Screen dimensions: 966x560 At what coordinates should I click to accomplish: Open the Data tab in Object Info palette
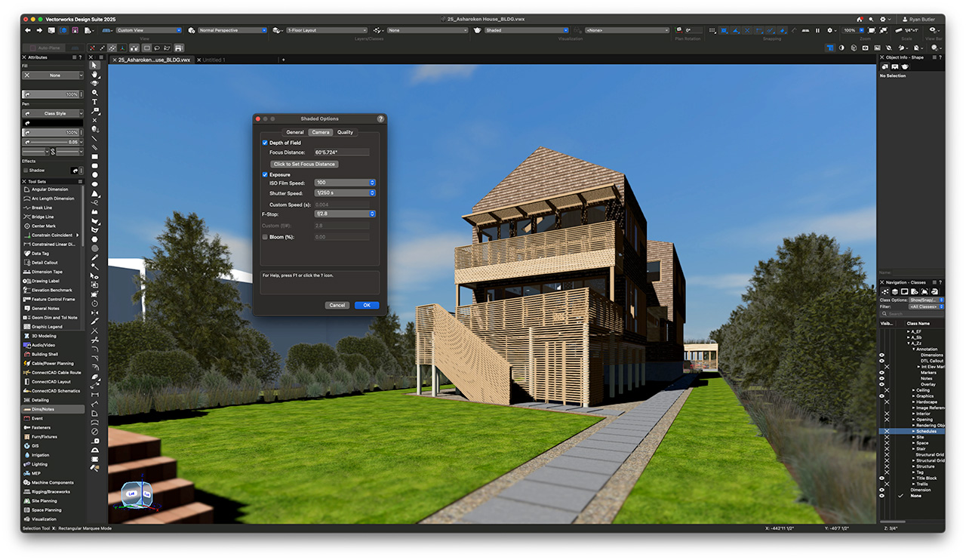(895, 66)
